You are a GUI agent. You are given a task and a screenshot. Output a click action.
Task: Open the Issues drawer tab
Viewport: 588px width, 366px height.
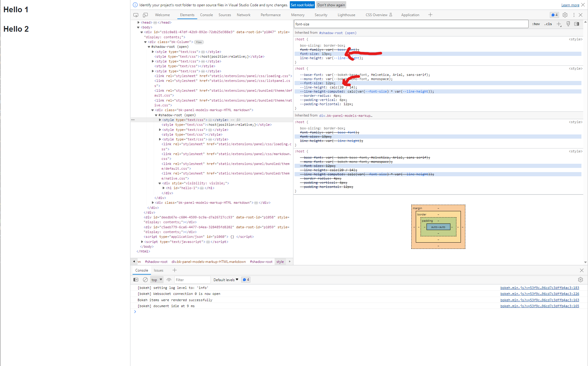(158, 270)
